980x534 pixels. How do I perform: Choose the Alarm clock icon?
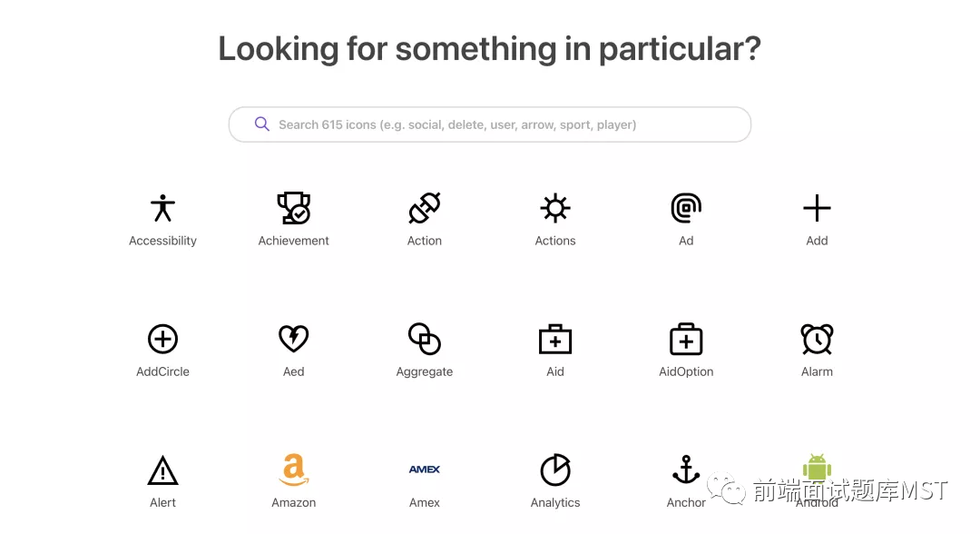tap(817, 340)
